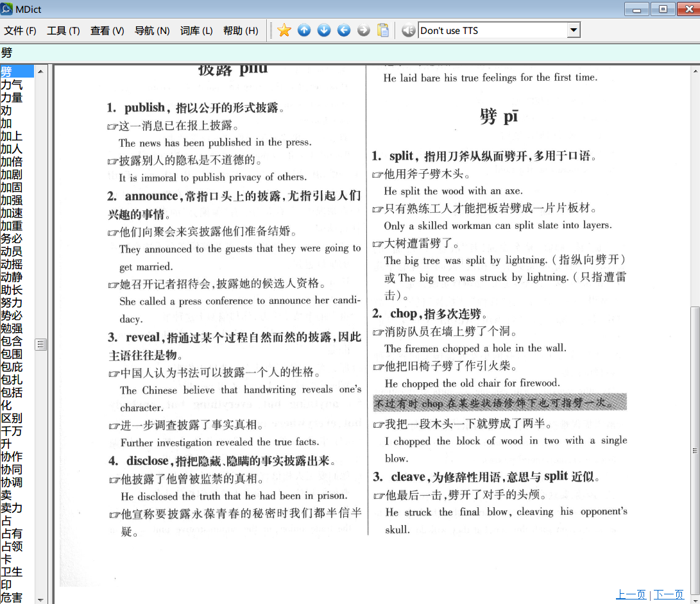Click the 下一页 next page link
This screenshot has height=604, width=700.
click(669, 594)
